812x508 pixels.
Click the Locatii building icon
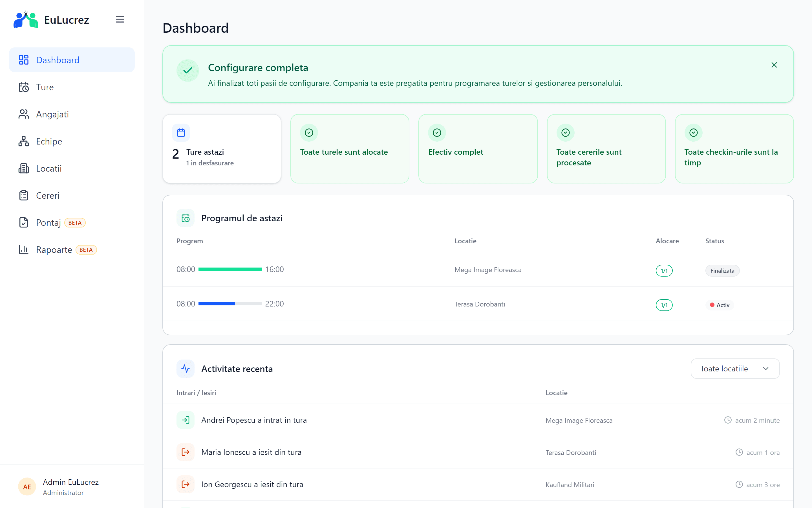23,168
